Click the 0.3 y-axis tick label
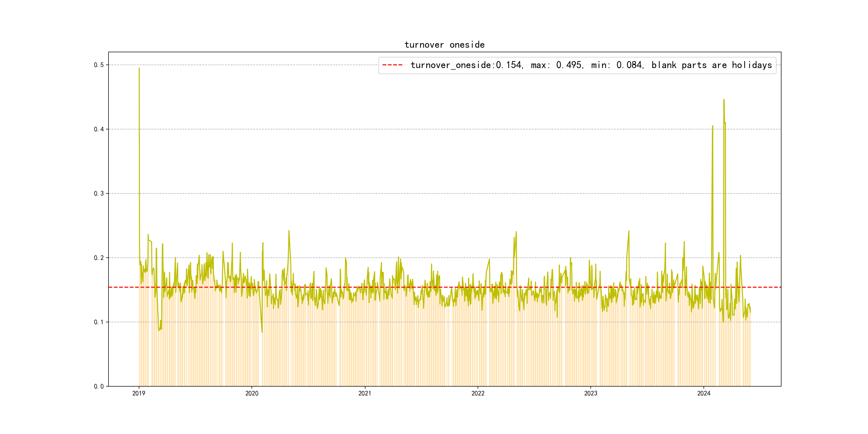The image size is (868, 434). [x=99, y=193]
